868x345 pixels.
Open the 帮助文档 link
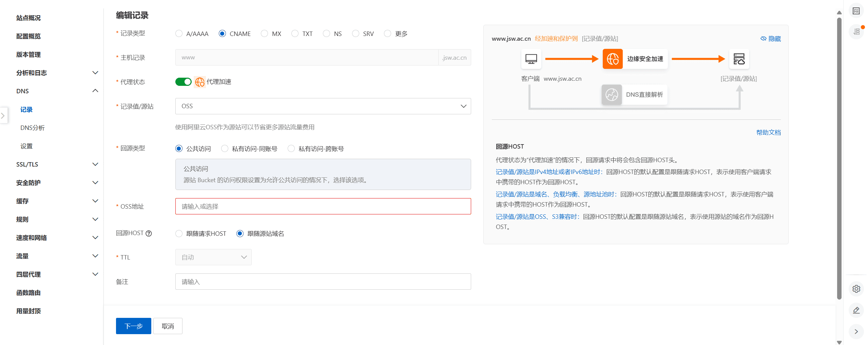pyautogui.click(x=768, y=132)
